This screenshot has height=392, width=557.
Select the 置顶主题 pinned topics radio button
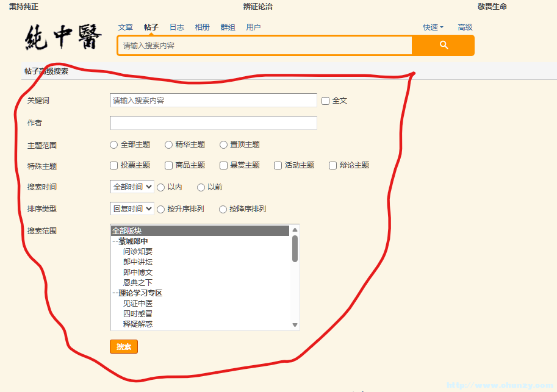223,144
